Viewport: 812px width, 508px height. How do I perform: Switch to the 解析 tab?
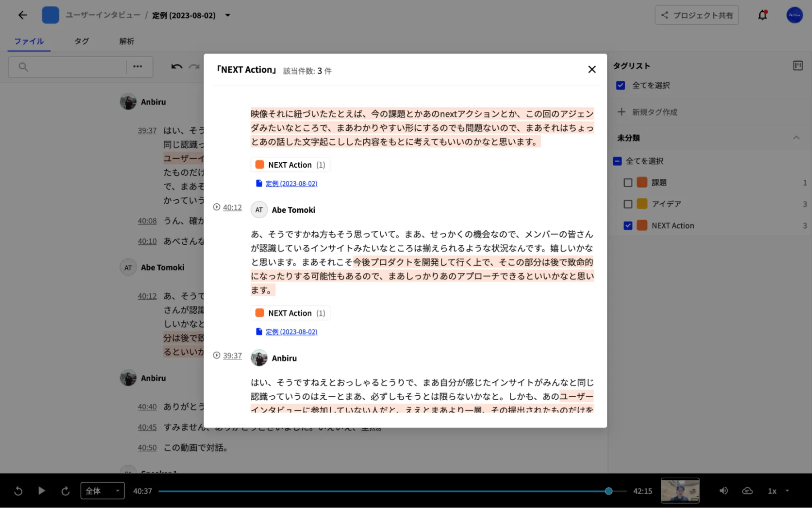[126, 41]
